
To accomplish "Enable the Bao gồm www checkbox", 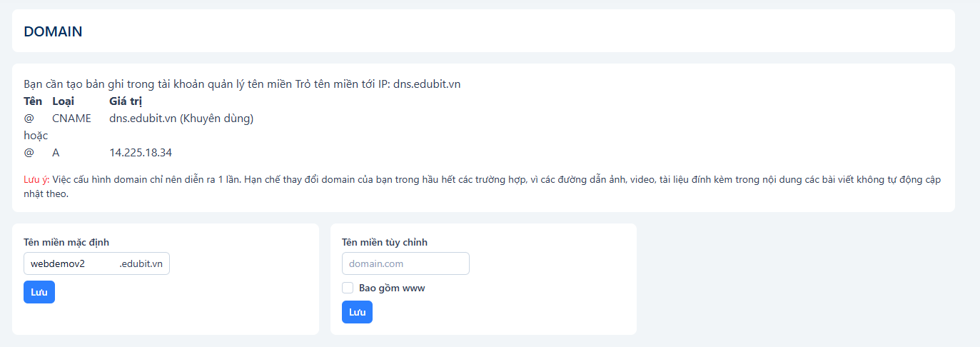I will point(348,288).
